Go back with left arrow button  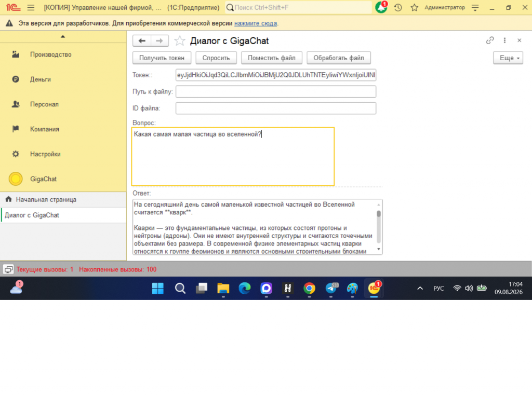click(142, 40)
